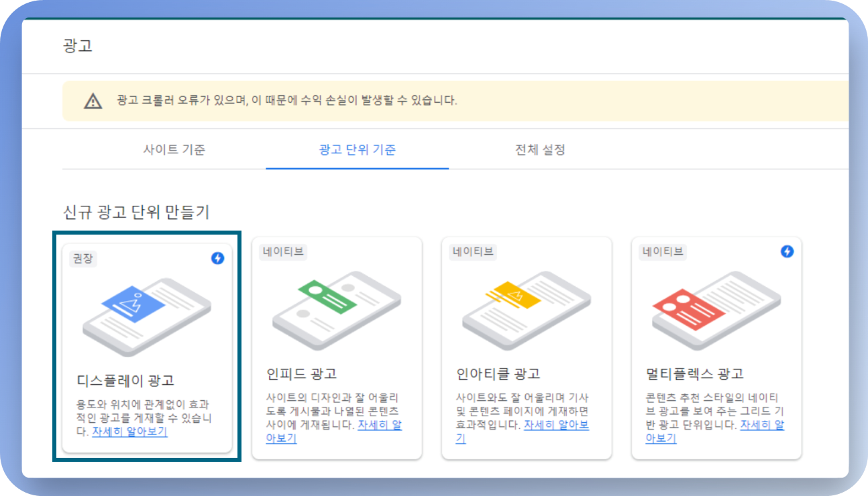Click the AMP lightning badge on 멀티플렉스 광고 card
Viewport: 868px width, 496px height.
point(787,251)
